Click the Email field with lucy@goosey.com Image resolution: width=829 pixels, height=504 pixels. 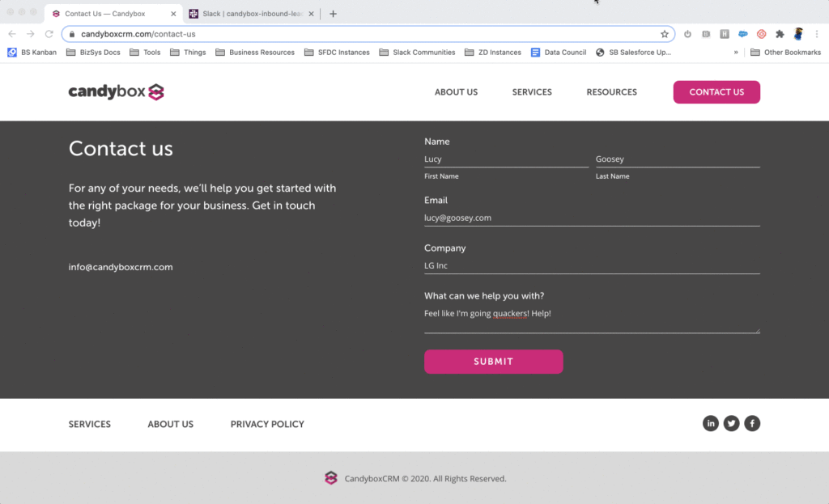[x=592, y=218]
